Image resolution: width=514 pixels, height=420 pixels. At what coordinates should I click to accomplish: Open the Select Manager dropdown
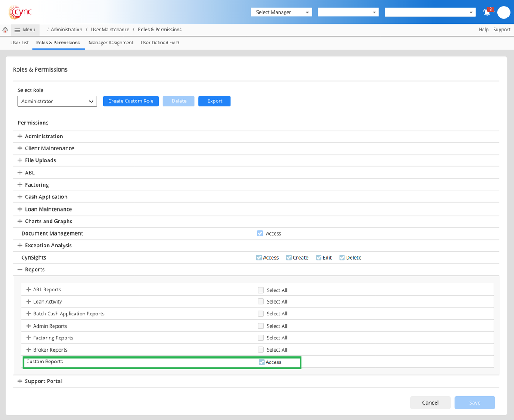click(281, 12)
